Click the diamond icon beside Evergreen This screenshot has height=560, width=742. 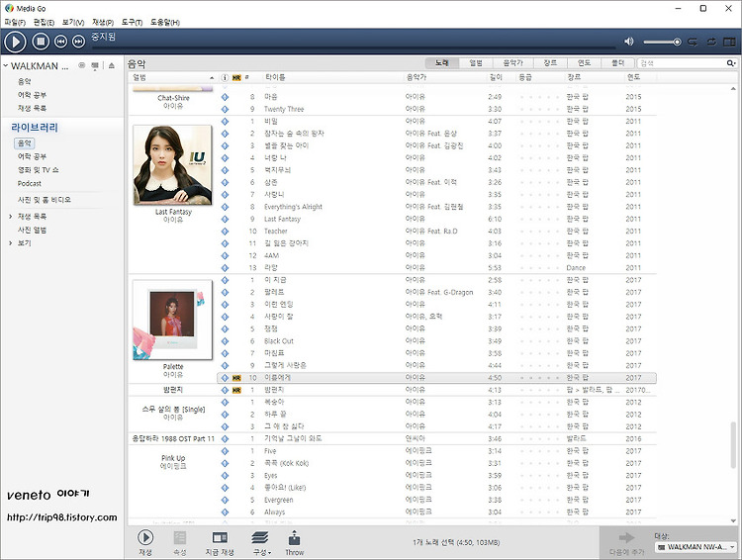[225, 500]
